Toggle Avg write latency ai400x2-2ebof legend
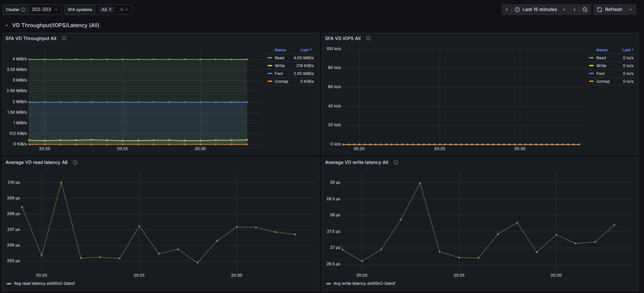Screen dimensions: 644x293 tap(364, 283)
